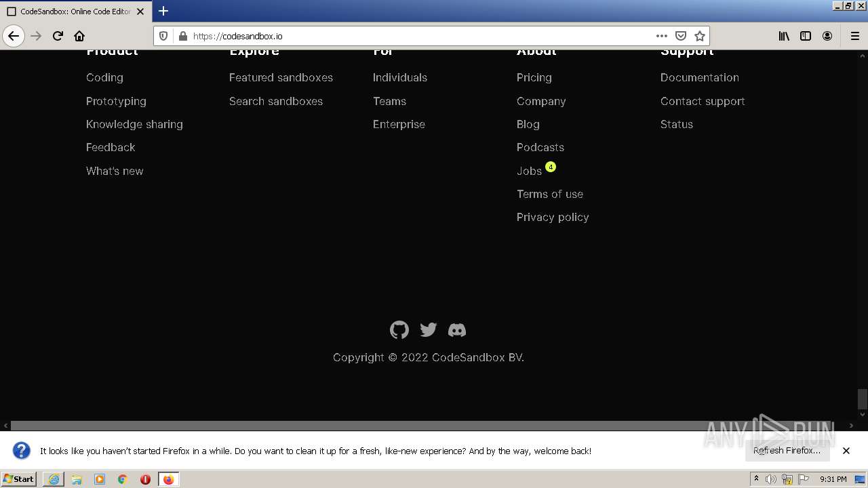Open the Pricing link
The image size is (868, 488).
(x=534, y=77)
